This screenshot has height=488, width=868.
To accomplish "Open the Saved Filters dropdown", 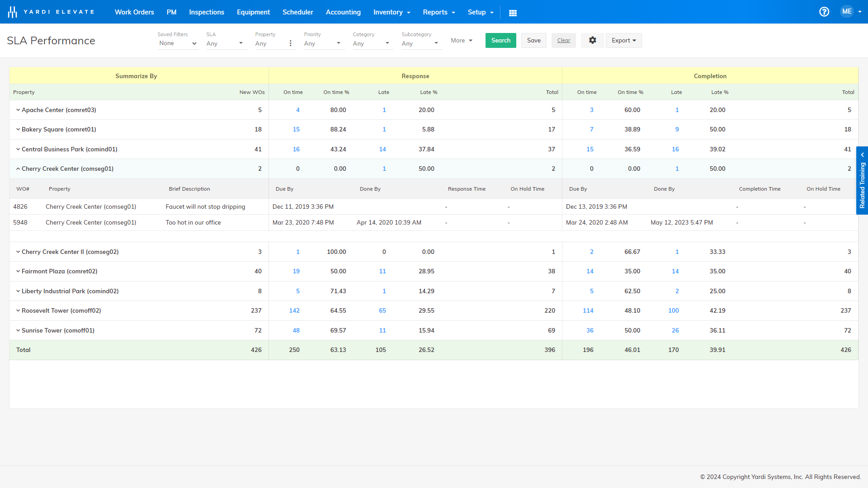I will point(178,43).
